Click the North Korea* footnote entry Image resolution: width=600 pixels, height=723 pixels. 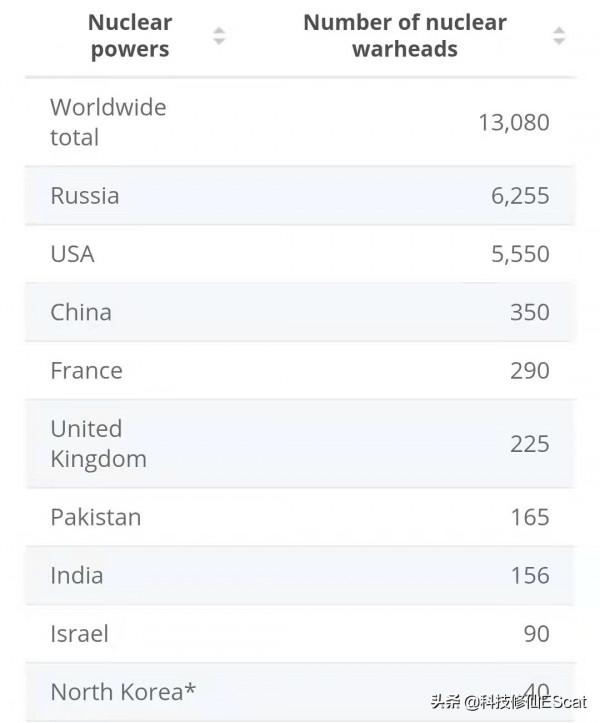pos(123,692)
